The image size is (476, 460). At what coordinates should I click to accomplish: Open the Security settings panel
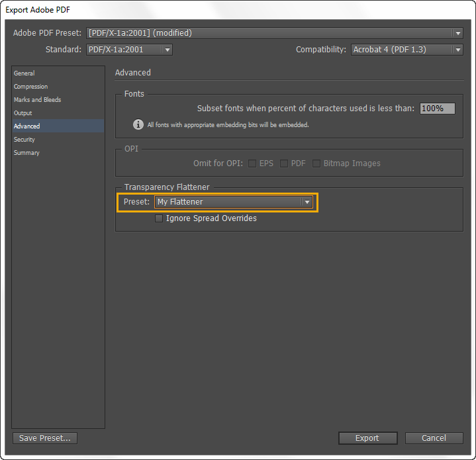click(24, 140)
